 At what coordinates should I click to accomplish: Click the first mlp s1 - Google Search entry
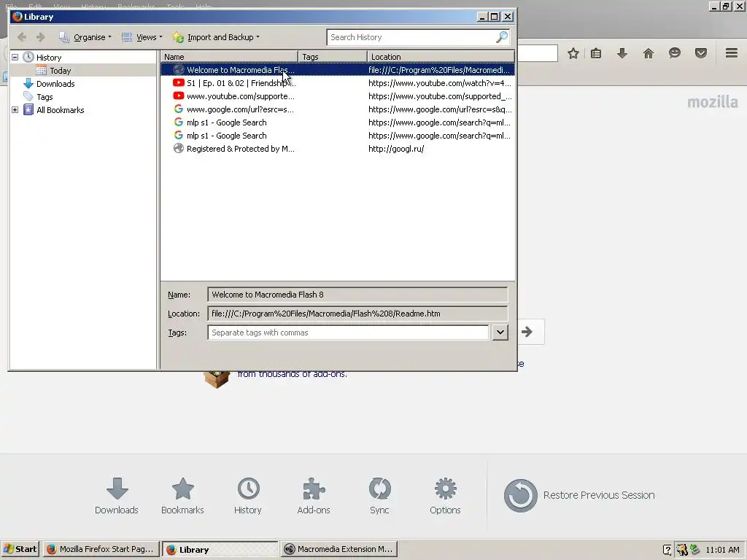tap(337, 122)
